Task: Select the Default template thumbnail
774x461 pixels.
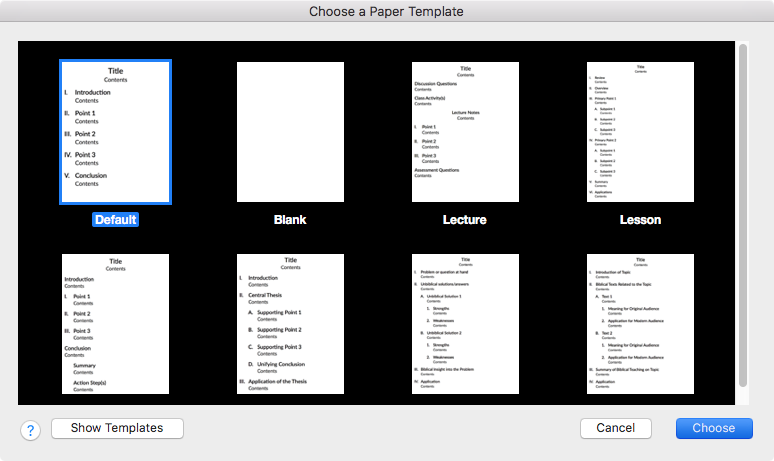Action: tap(115, 131)
